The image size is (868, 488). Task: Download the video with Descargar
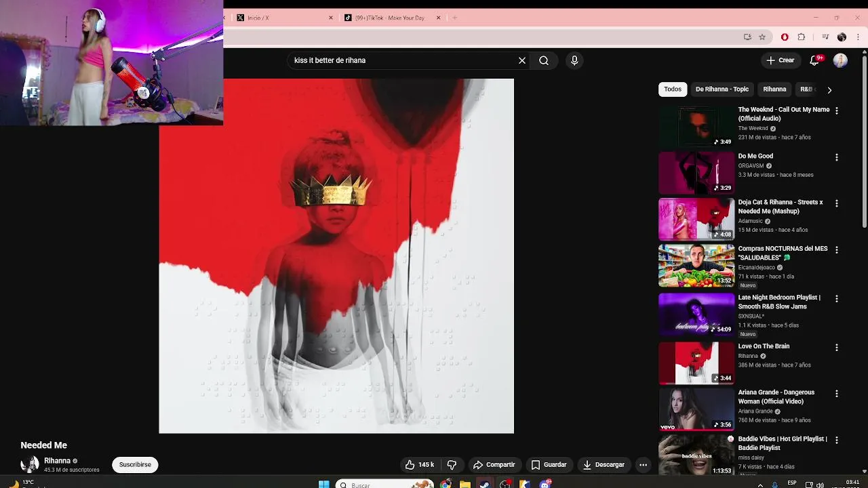coord(604,464)
